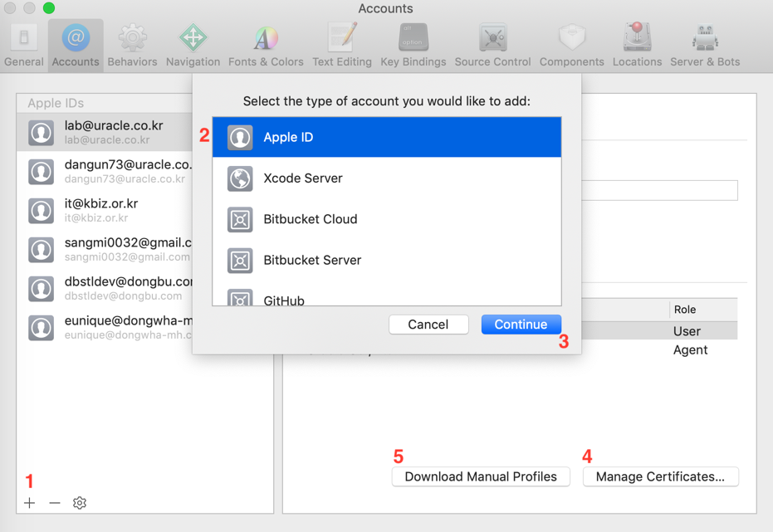The image size is (773, 532).
Task: Select the dangun73@uracle.co.kr account
Action: 105,171
